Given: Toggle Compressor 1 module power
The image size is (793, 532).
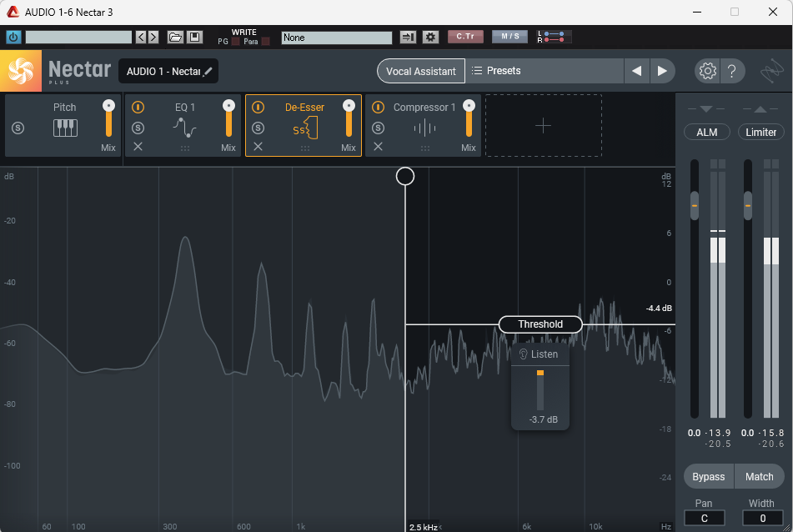Looking at the screenshot, I should pyautogui.click(x=378, y=108).
